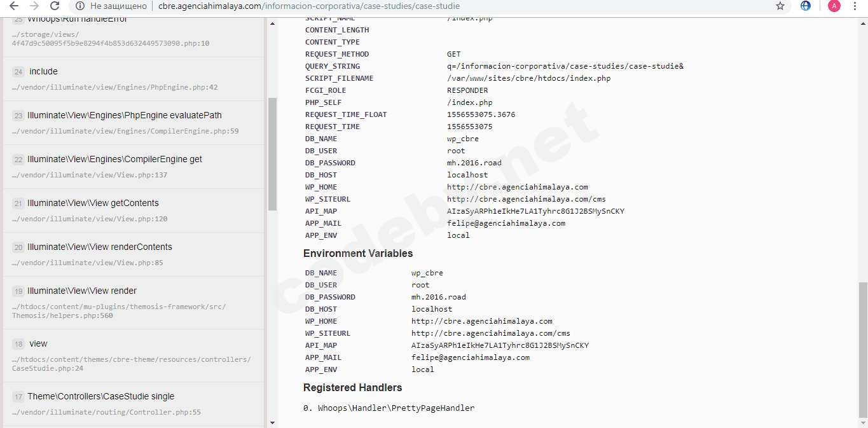Image resolution: width=868 pixels, height=428 pixels.
Task: Click the environment API_MAP value
Action: pyautogui.click(x=500, y=346)
